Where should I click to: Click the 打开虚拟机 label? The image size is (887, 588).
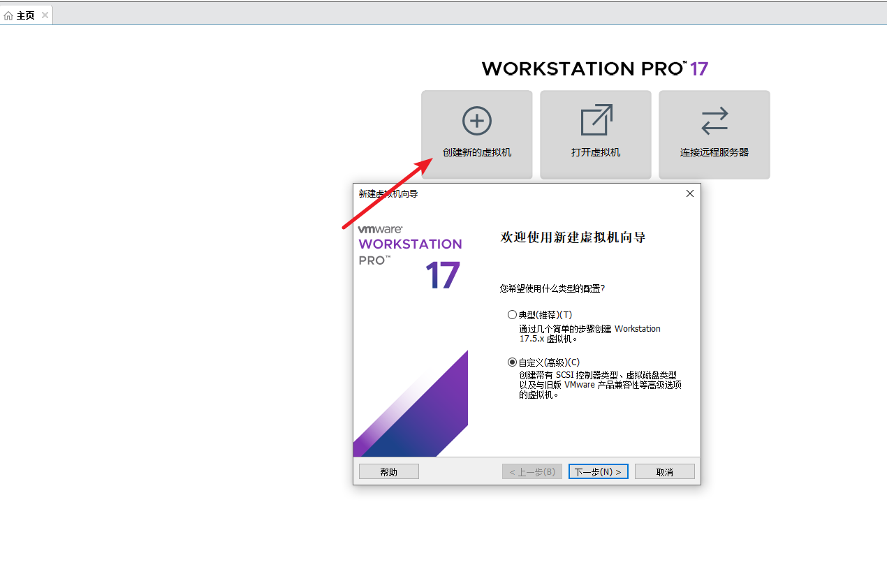[x=596, y=152]
